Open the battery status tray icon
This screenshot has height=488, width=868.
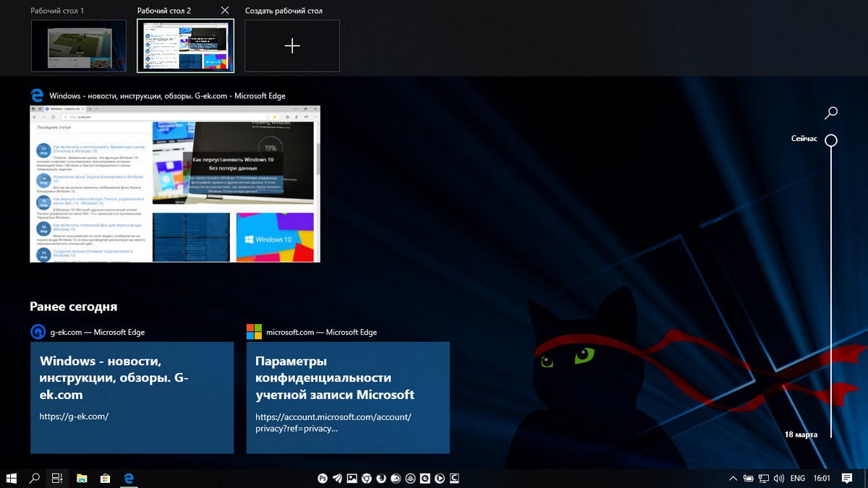click(x=748, y=479)
